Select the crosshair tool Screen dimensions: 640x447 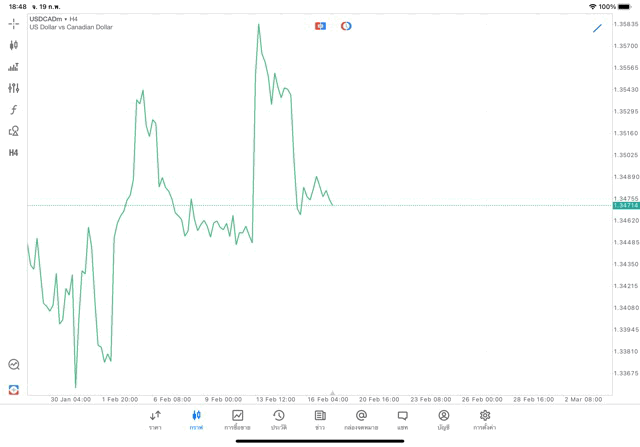coord(14,23)
